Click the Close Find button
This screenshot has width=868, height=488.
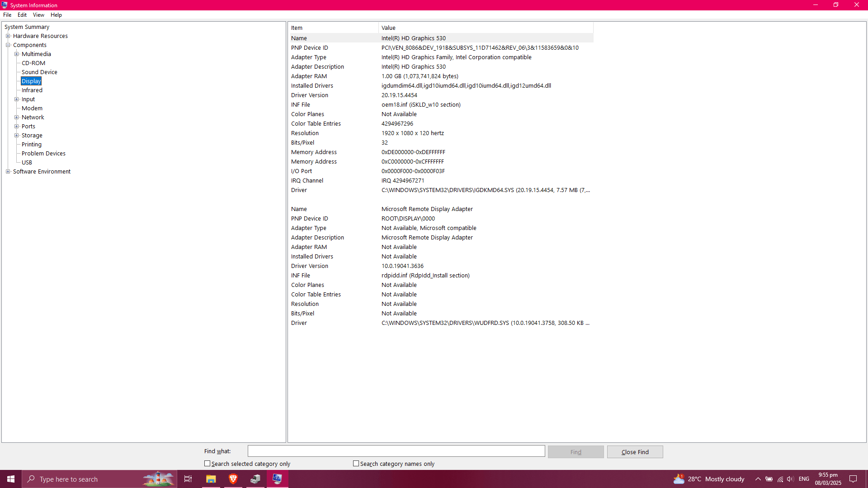pyautogui.click(x=635, y=452)
